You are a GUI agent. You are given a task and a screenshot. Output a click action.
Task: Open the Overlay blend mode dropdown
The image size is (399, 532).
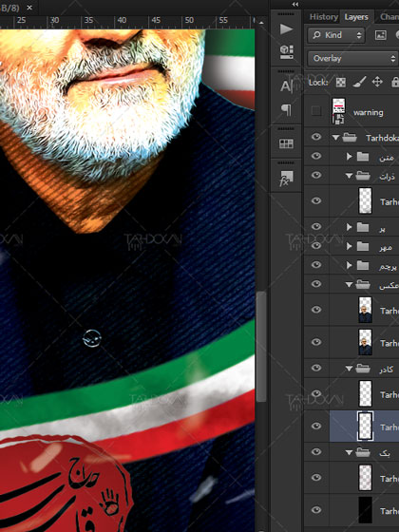pos(353,58)
